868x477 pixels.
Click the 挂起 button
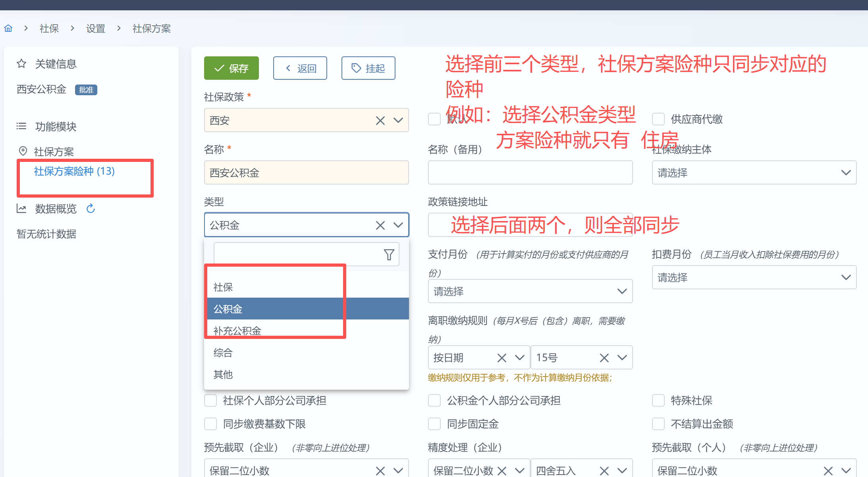click(368, 68)
